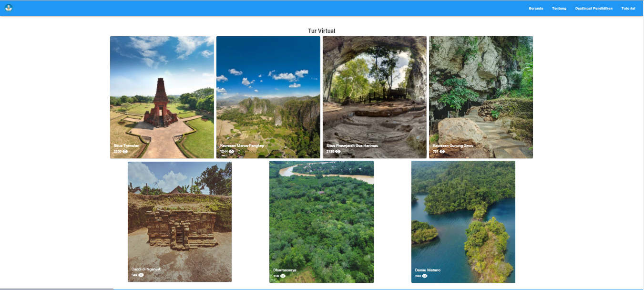This screenshot has width=644, height=290.
Task: Open the Tentang menu item
Action: pos(559,9)
